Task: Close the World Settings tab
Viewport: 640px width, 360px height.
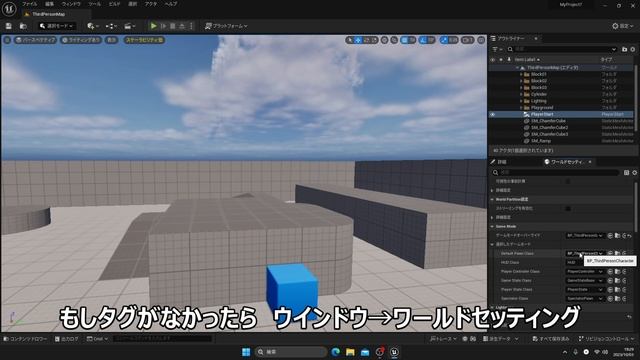Action: click(590, 162)
